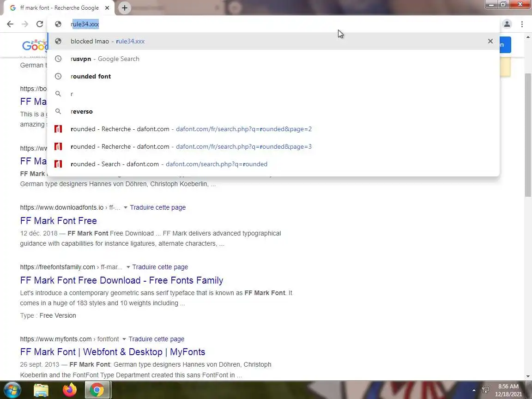Open 'FF Mark Font | Webfont & Desktop | MyFonts'
Image resolution: width=532 pixels, height=399 pixels.
(x=113, y=352)
